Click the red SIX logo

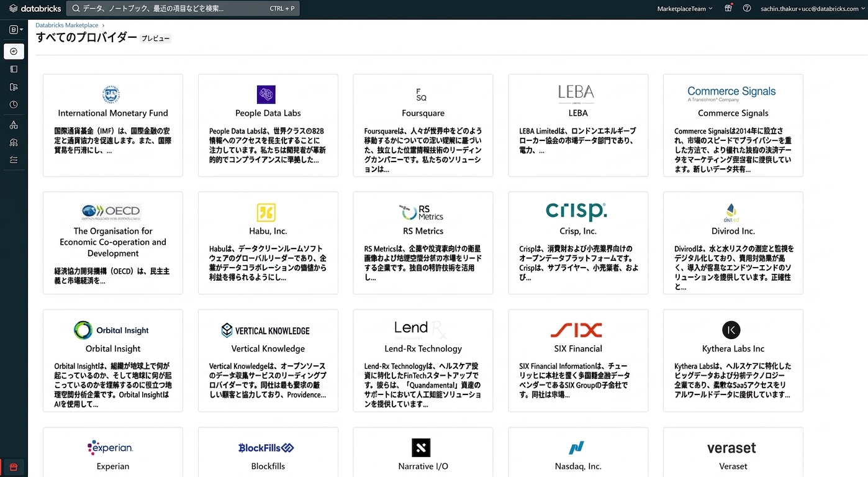point(576,330)
